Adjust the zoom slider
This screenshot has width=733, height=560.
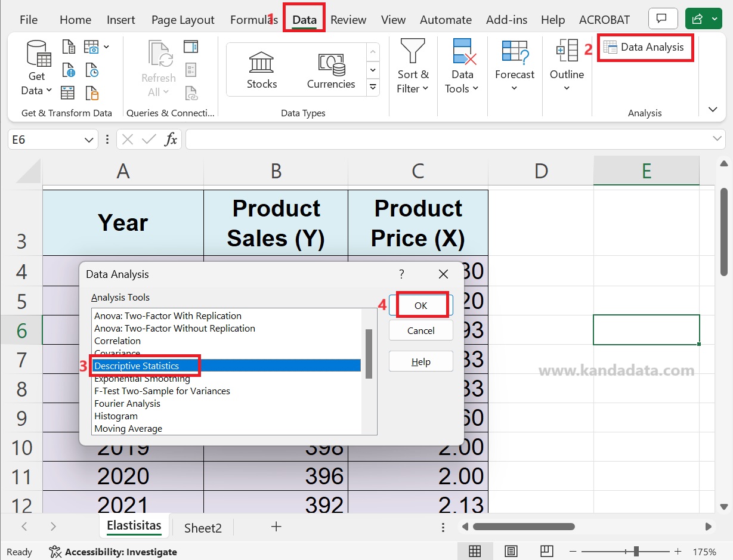(x=637, y=551)
